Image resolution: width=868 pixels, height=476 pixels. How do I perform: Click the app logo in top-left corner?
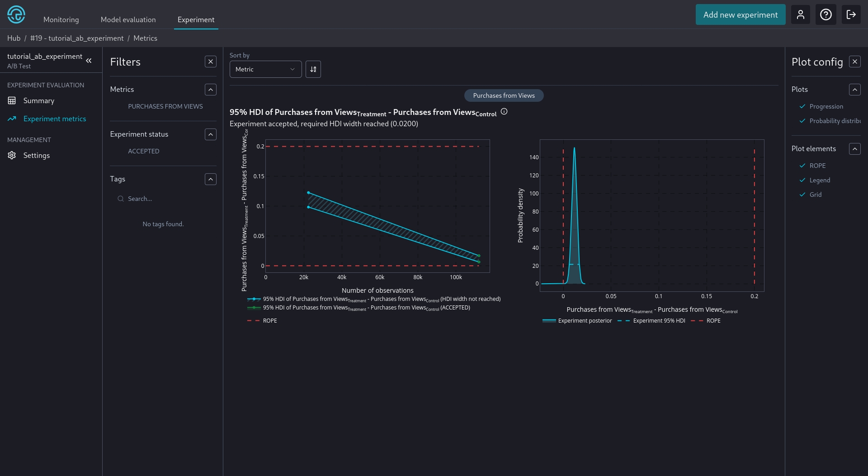point(16,14)
